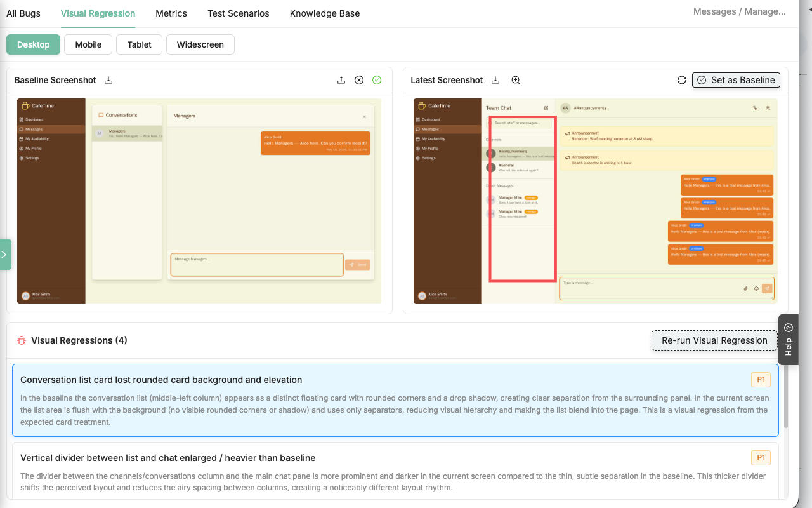Switch viewport to Mobile
This screenshot has height=508, width=812.
tap(88, 44)
